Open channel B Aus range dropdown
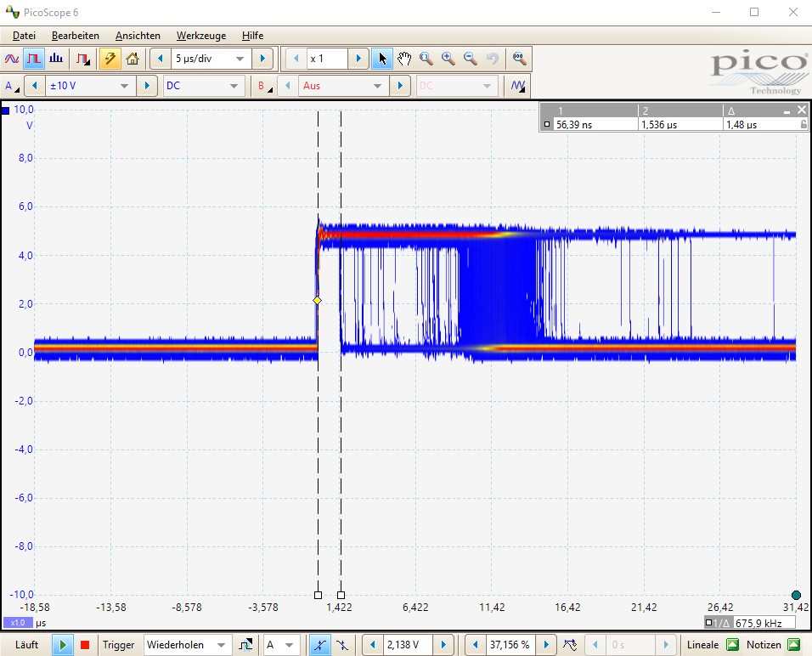The height and width of the screenshot is (656, 812). tap(343, 86)
